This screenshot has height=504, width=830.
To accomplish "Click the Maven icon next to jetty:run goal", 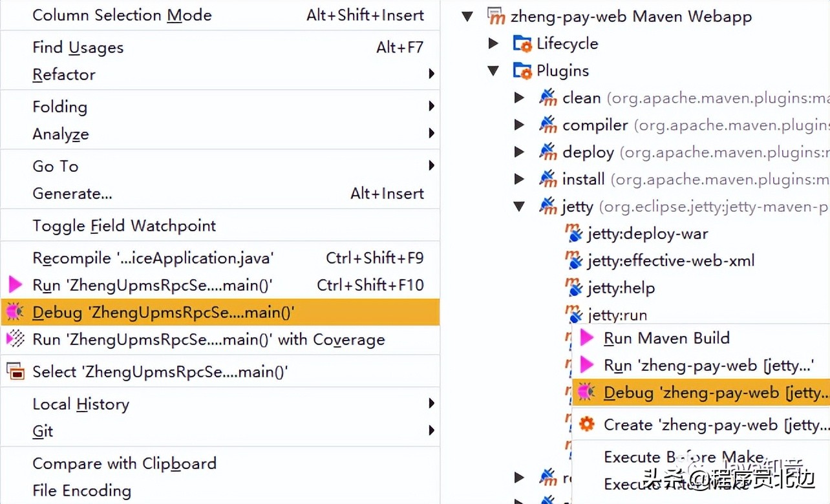I will (574, 315).
